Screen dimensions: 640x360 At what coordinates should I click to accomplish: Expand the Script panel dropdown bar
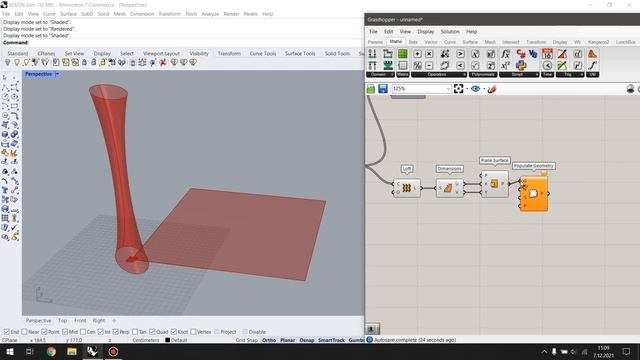point(519,75)
